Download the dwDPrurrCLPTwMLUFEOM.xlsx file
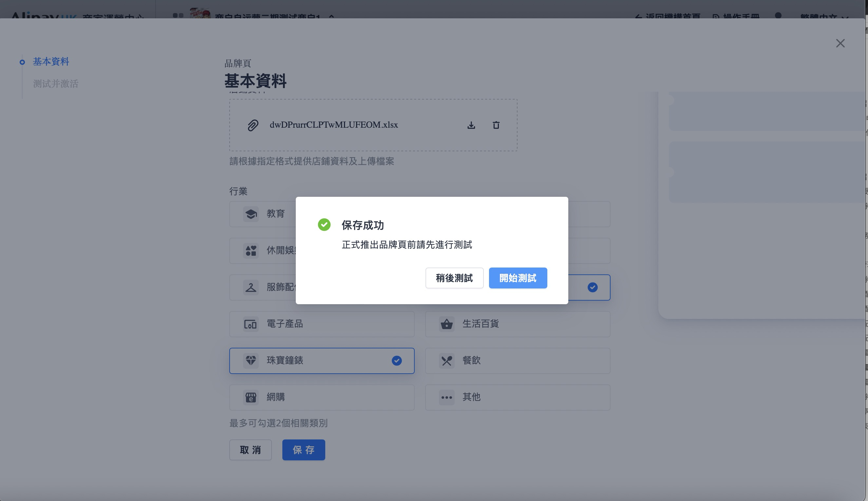This screenshot has height=501, width=868. tap(471, 125)
